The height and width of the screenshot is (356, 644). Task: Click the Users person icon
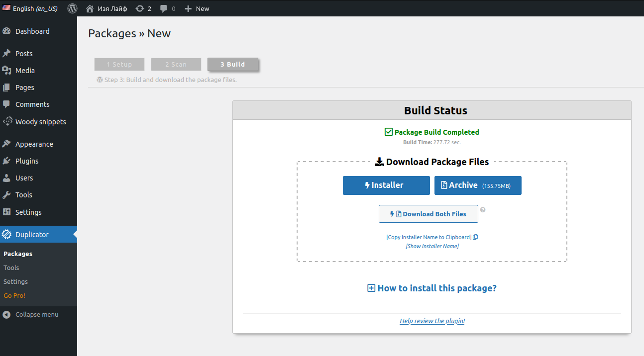click(x=6, y=178)
